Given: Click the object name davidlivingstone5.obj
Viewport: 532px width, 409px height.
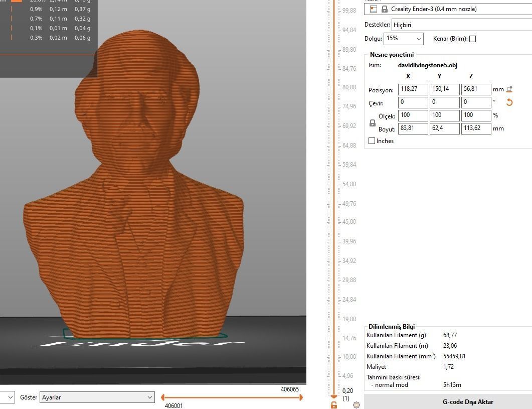Looking at the screenshot, I should click(428, 65).
